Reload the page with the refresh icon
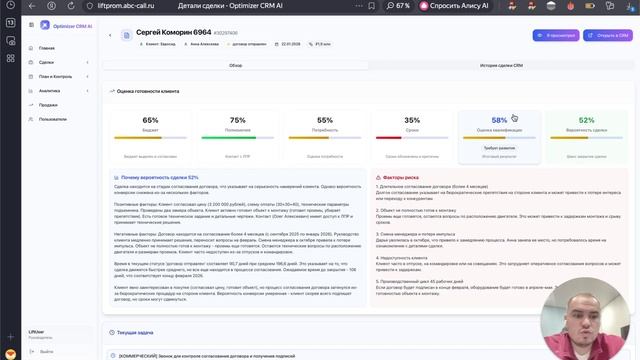Image resolution: width=640 pixels, height=360 pixels. [x=71, y=6]
